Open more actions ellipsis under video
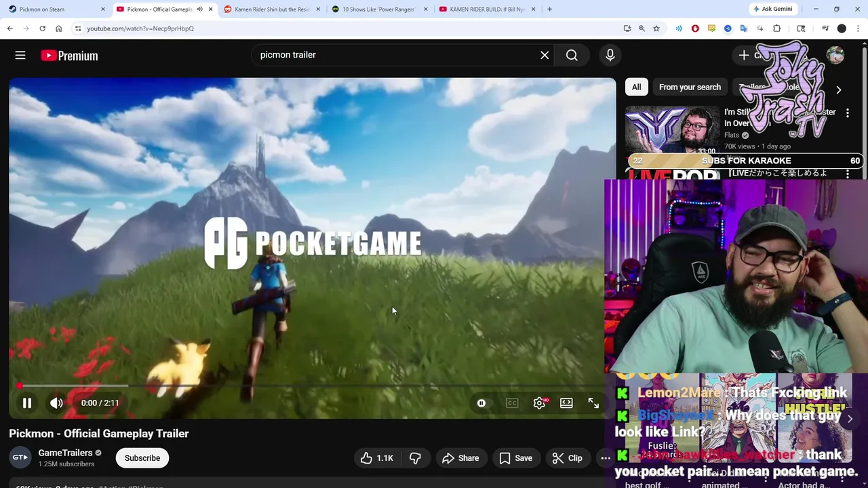The height and width of the screenshot is (488, 868). pyautogui.click(x=606, y=458)
